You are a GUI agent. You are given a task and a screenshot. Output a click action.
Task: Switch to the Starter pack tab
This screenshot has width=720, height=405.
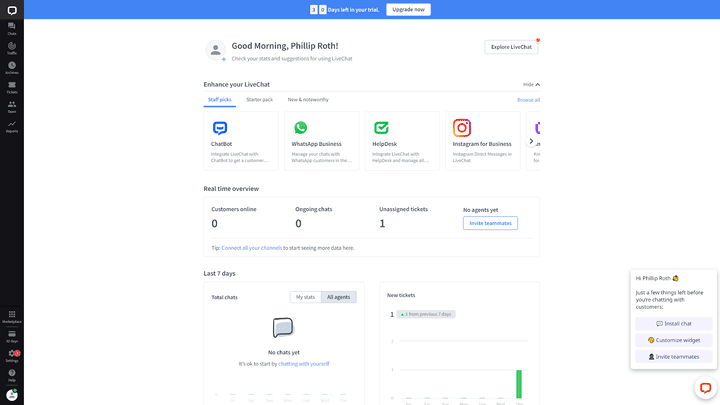(259, 100)
